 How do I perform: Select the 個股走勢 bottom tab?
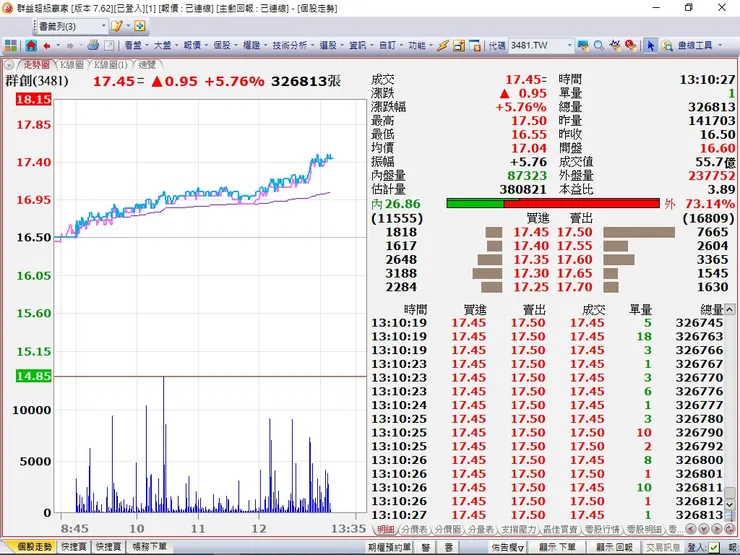click(34, 547)
